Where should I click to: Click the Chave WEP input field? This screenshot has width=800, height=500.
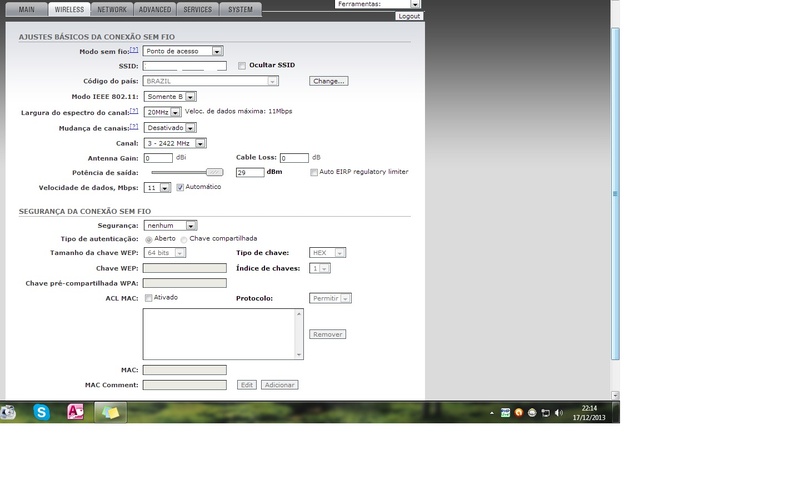coord(185,268)
